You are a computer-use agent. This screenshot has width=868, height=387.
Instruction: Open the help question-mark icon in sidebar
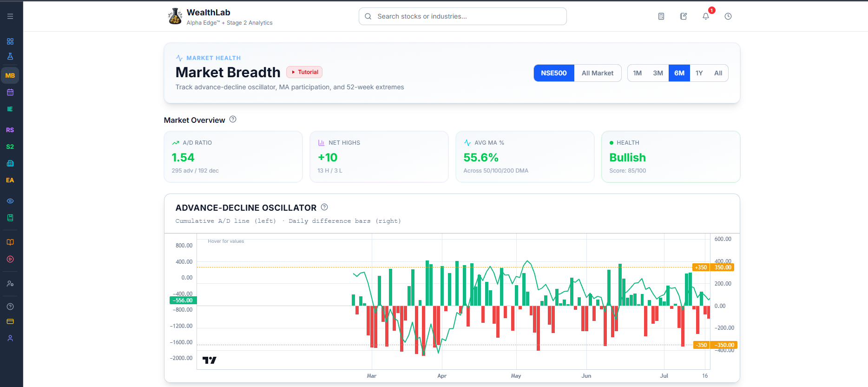point(10,307)
